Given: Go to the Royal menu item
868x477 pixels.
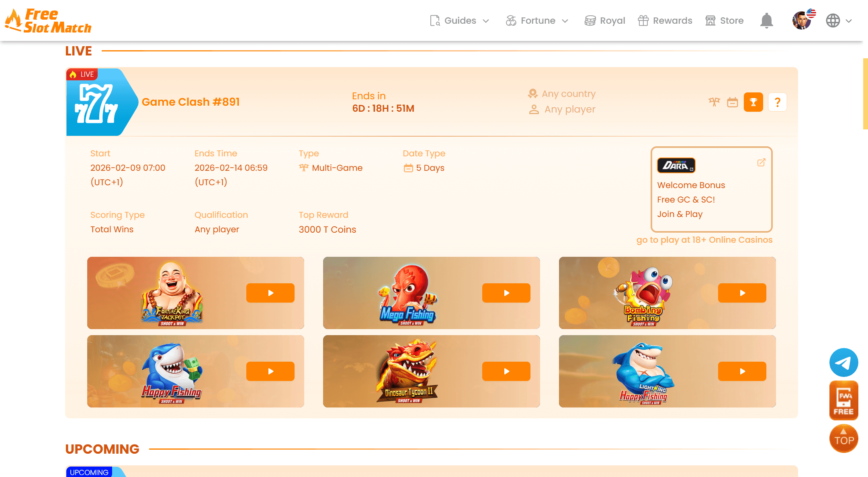Looking at the screenshot, I should click(x=605, y=20).
